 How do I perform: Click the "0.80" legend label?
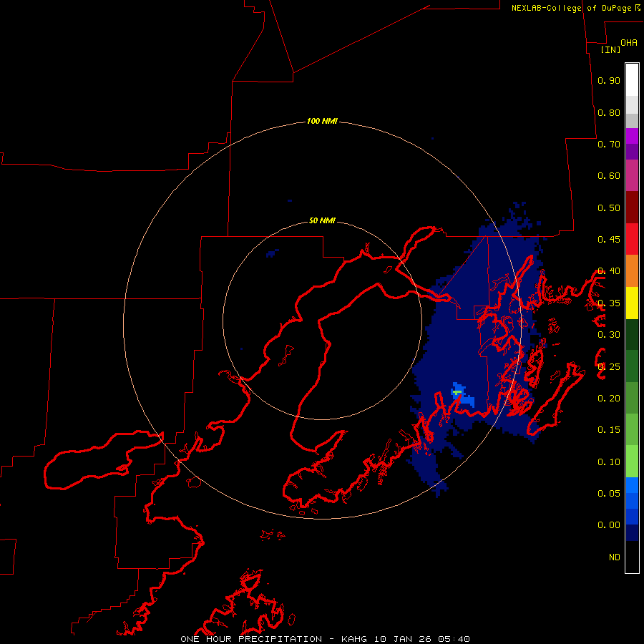point(609,112)
